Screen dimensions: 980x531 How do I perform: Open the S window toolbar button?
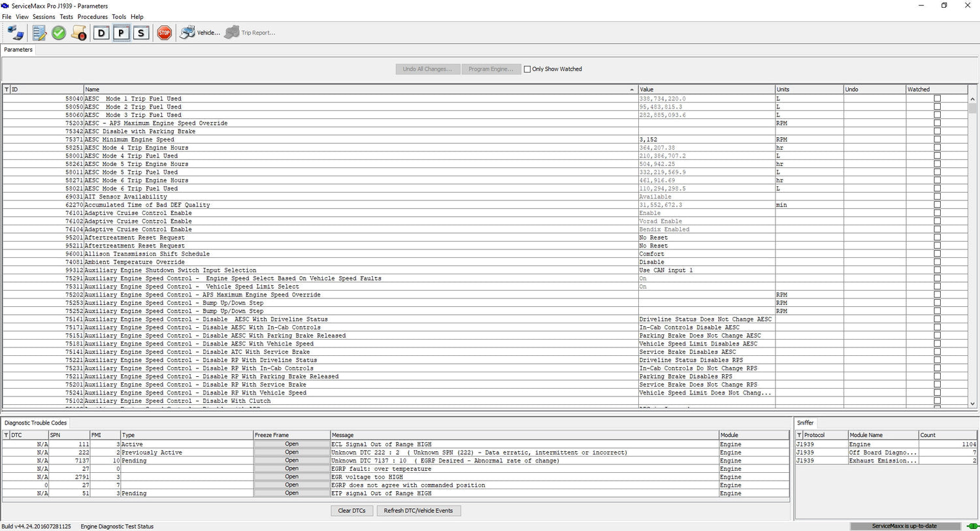point(141,33)
